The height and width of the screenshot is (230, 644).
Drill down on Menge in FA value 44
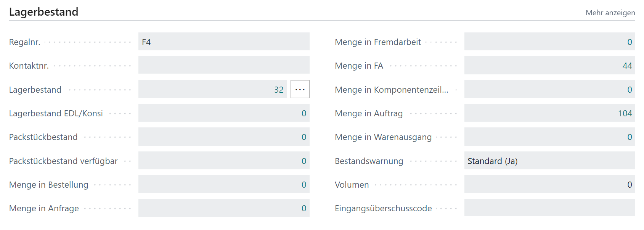[x=626, y=65]
